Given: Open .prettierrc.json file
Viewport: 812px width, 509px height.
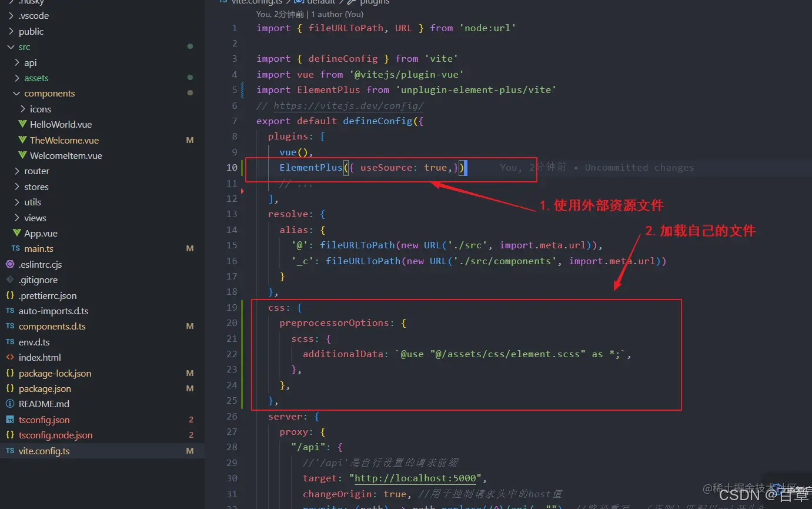Looking at the screenshot, I should point(48,295).
